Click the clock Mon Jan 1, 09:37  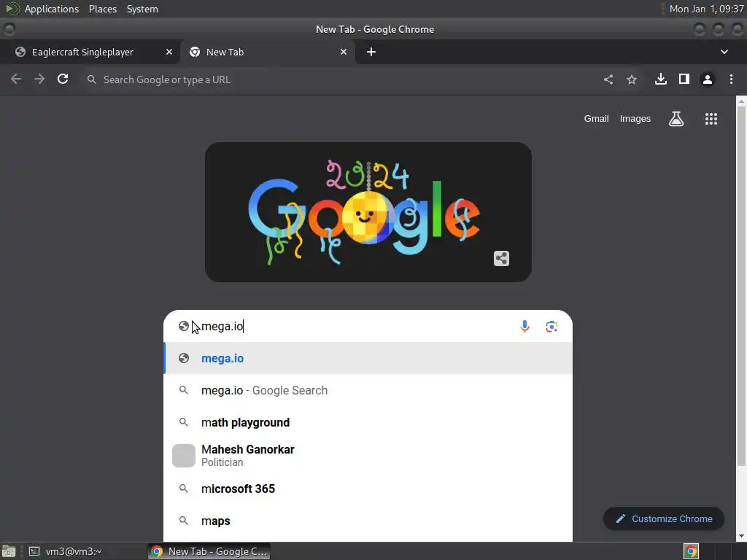pyautogui.click(x=706, y=9)
